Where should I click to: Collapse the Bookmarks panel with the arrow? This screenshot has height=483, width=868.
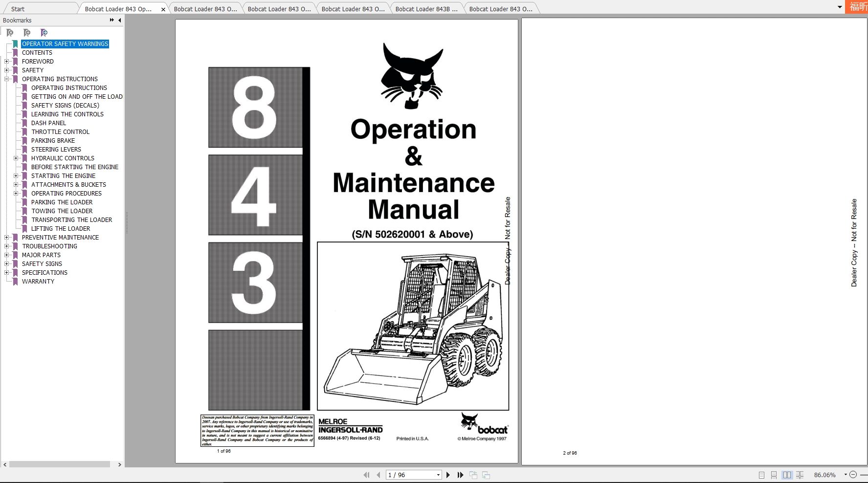pyautogui.click(x=119, y=20)
